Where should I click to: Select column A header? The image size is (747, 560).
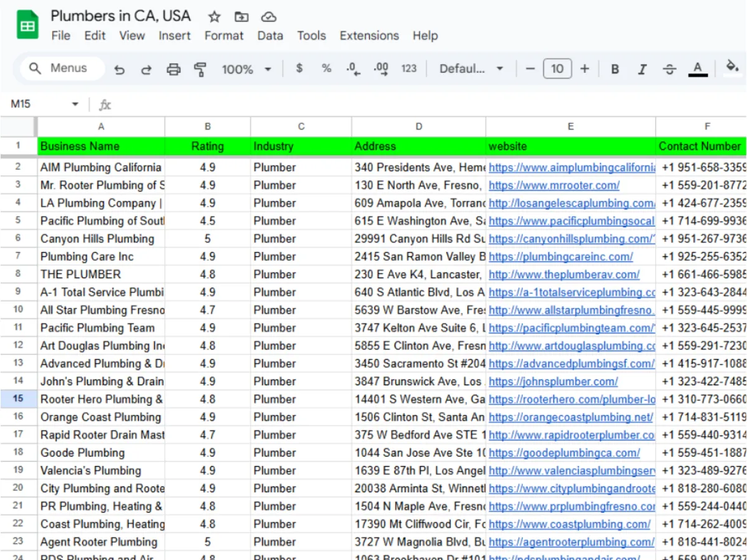(101, 126)
